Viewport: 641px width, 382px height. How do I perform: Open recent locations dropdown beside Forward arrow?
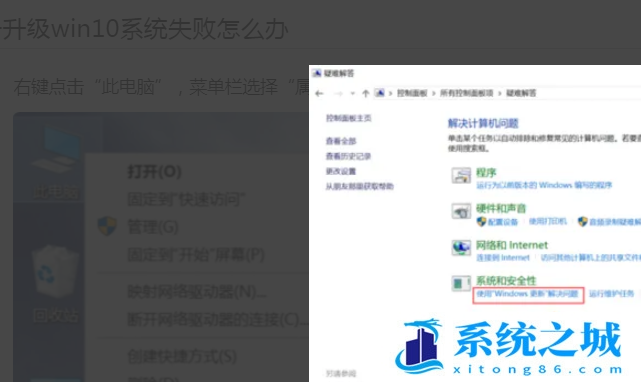coord(353,93)
